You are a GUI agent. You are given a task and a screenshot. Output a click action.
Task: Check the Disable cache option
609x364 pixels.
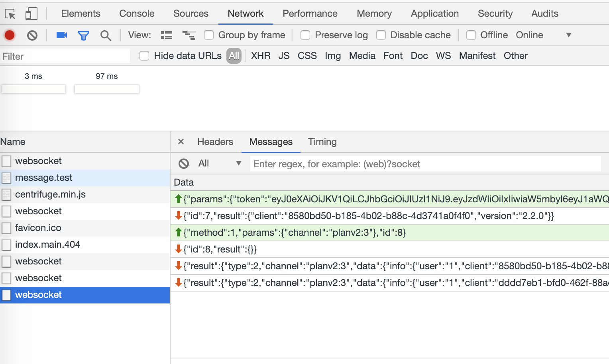tap(381, 35)
